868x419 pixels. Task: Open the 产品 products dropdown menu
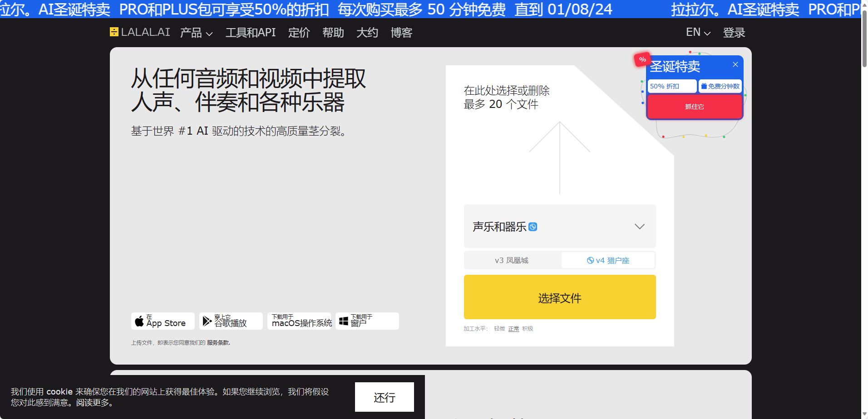(196, 33)
